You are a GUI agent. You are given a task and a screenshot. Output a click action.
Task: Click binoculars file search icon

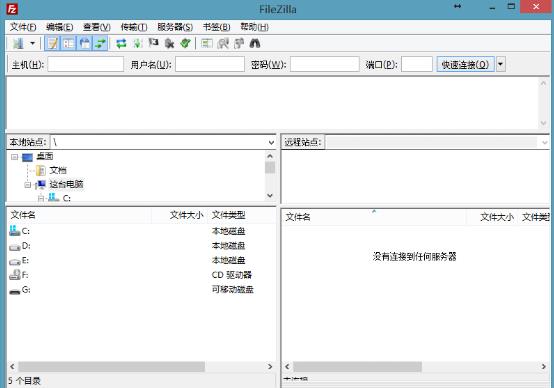pyautogui.click(x=255, y=43)
